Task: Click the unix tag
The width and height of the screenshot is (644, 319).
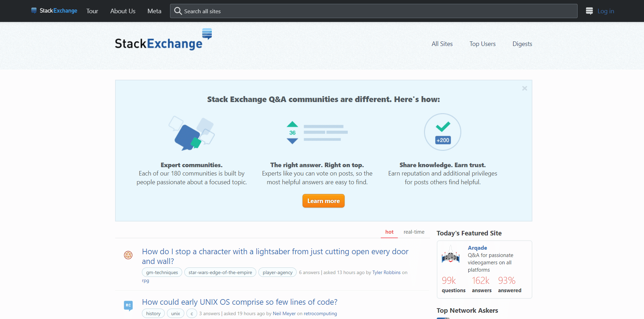Action: click(176, 313)
